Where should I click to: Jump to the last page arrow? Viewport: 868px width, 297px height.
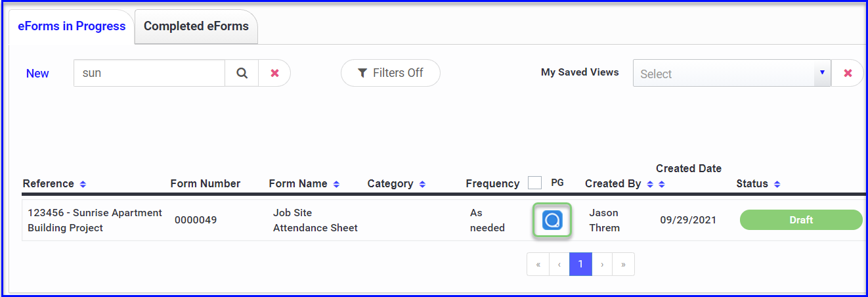tap(623, 264)
